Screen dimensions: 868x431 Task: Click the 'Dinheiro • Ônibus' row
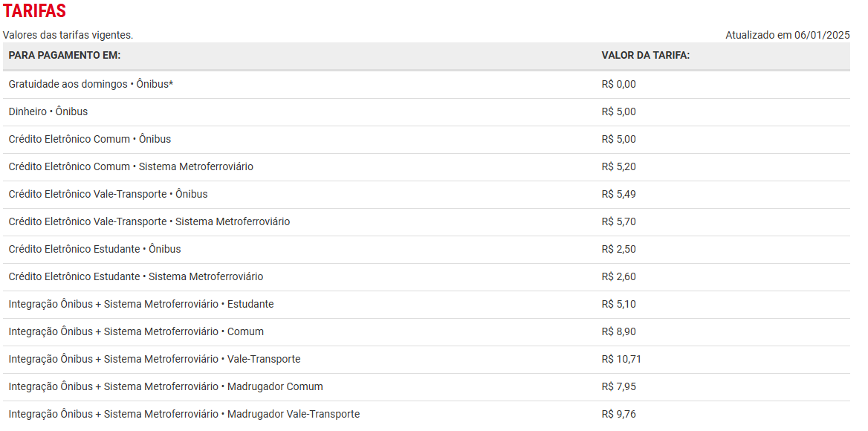tap(427, 112)
